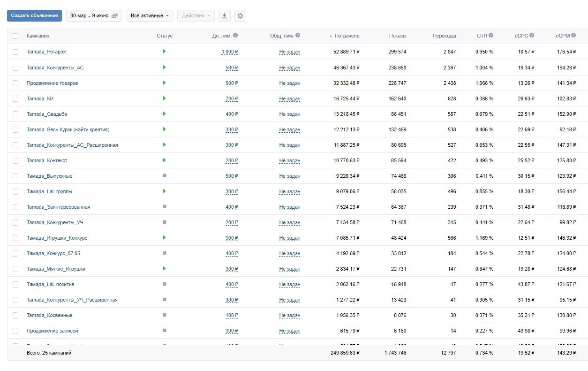The height and width of the screenshot is (371, 588).
Task: Click the stopped status icon for Тамада_Выпускные
Action: [164, 176]
